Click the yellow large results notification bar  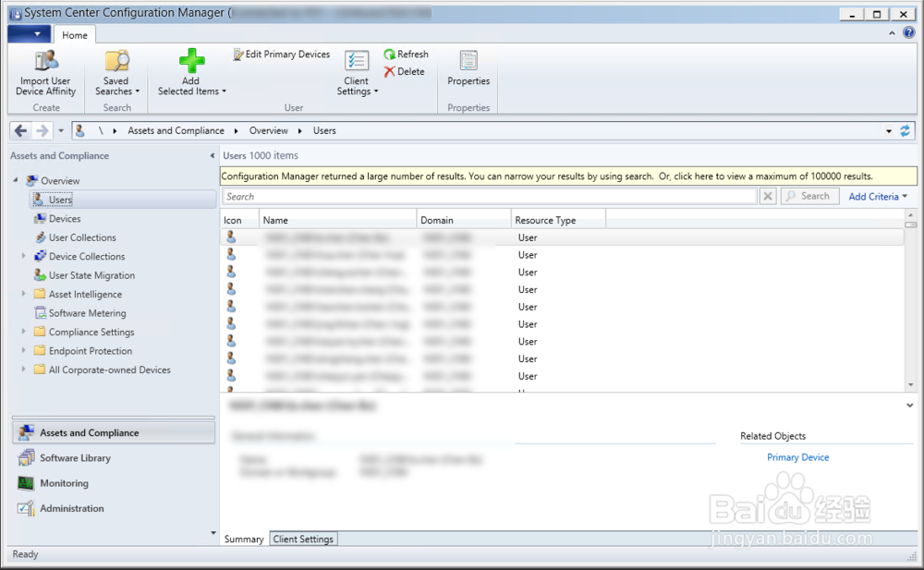(568, 176)
